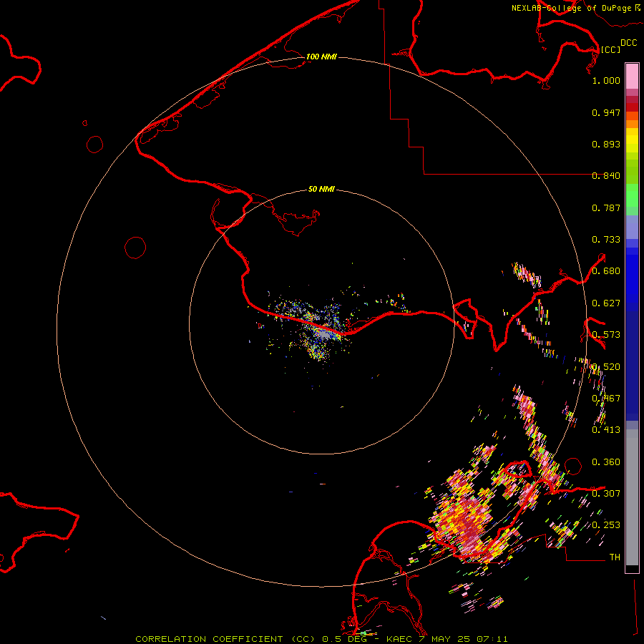Click the 0.360 scale value
The height and width of the screenshot is (644, 644).
pos(606,462)
